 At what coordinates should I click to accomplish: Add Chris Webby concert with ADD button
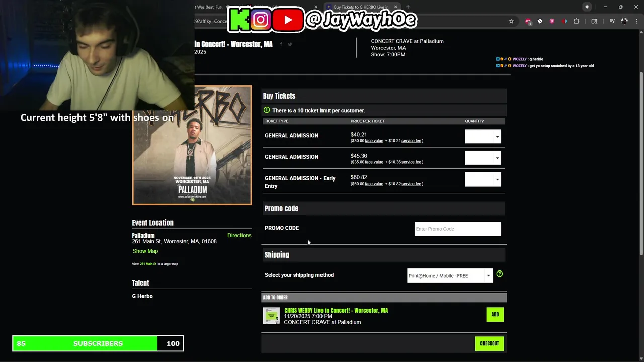click(x=495, y=314)
